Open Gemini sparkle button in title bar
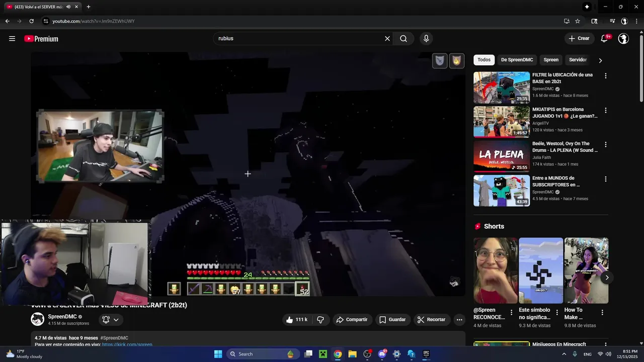644x362 pixels. pos(587,7)
